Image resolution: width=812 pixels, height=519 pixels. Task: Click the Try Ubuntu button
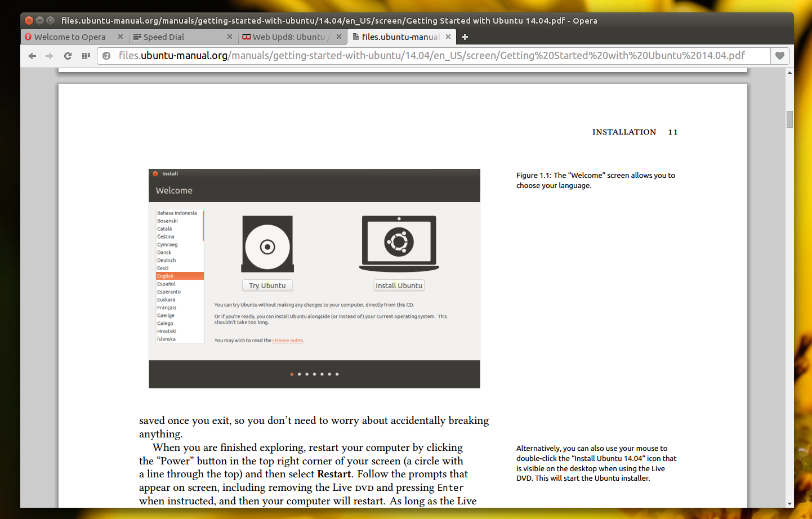pos(267,285)
